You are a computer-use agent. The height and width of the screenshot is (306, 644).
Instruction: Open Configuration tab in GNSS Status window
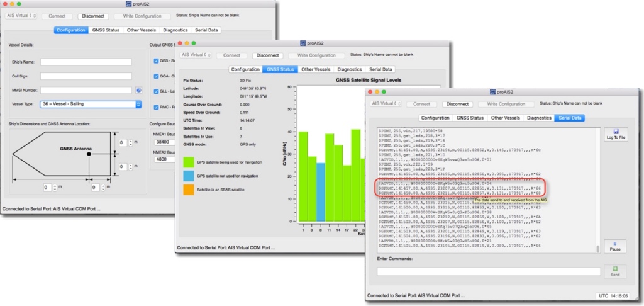(x=245, y=69)
